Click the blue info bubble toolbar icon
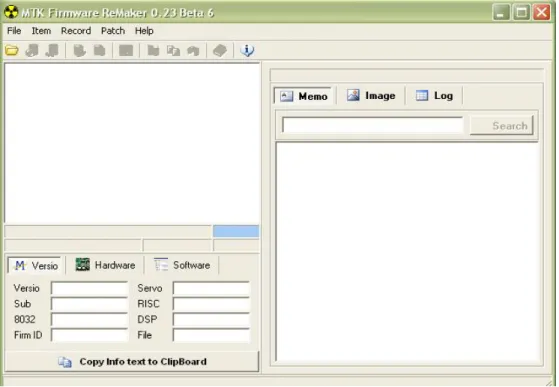 point(247,51)
